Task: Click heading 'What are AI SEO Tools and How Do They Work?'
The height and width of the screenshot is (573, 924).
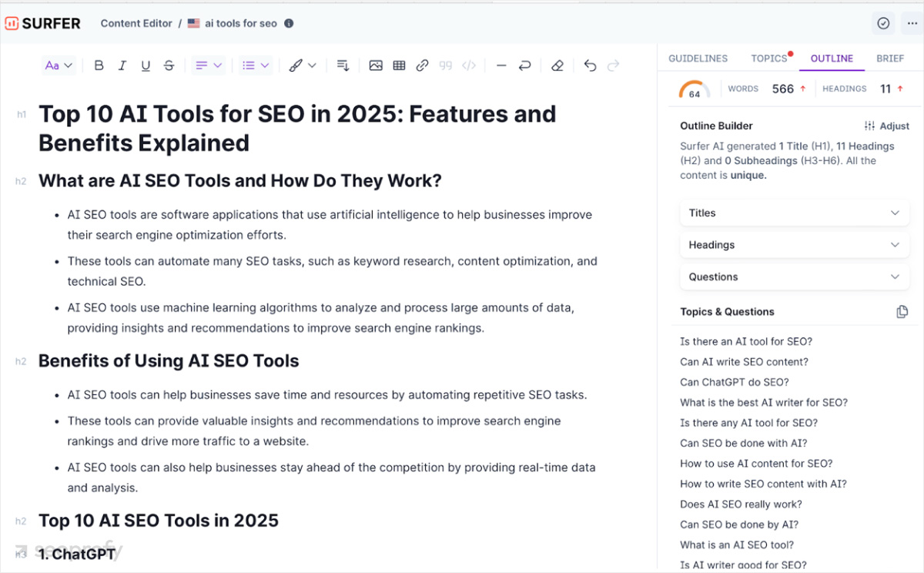Action: [240, 181]
